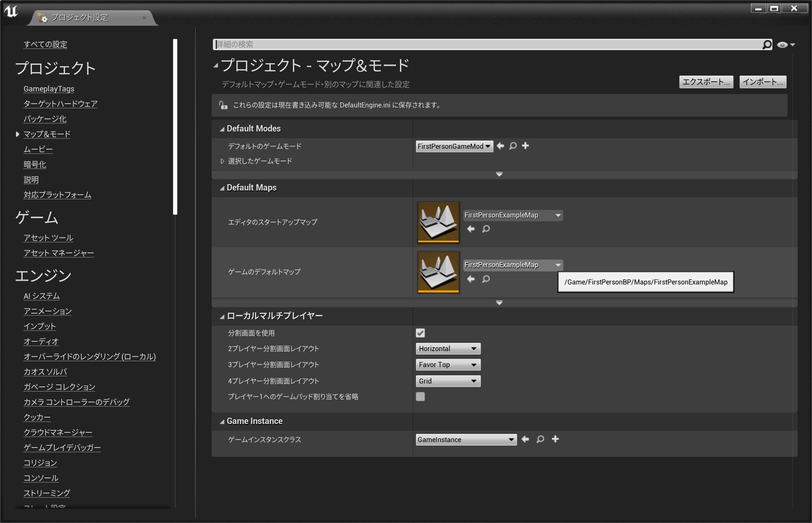
Task: Open the パッケージ化 settings category
Action: click(45, 119)
